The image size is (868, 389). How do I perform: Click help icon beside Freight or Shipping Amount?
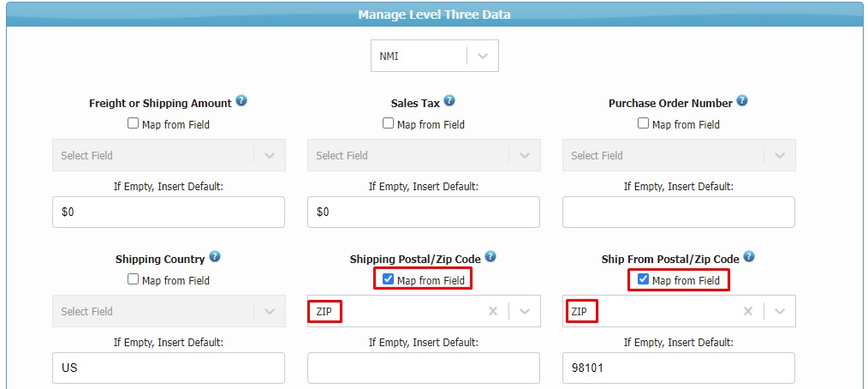(x=241, y=101)
